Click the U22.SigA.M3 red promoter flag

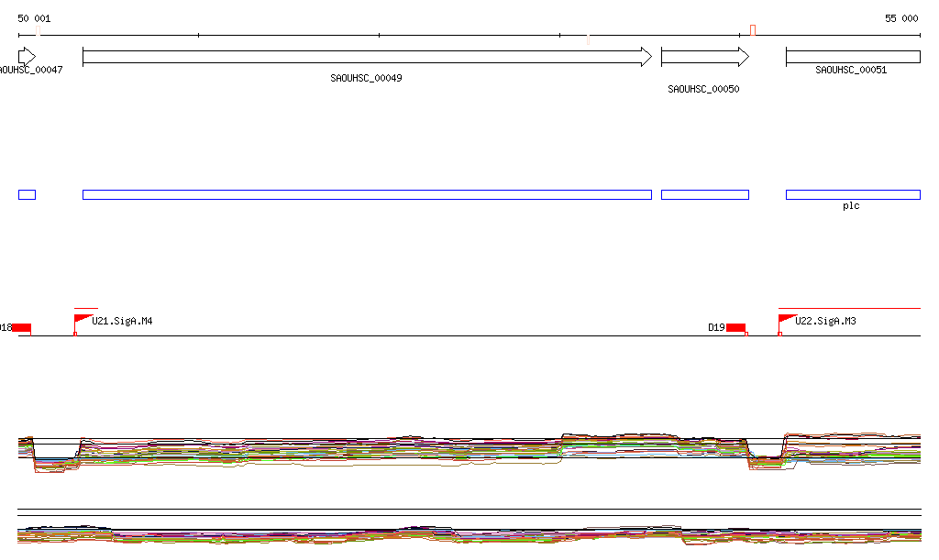pyautogui.click(x=786, y=319)
